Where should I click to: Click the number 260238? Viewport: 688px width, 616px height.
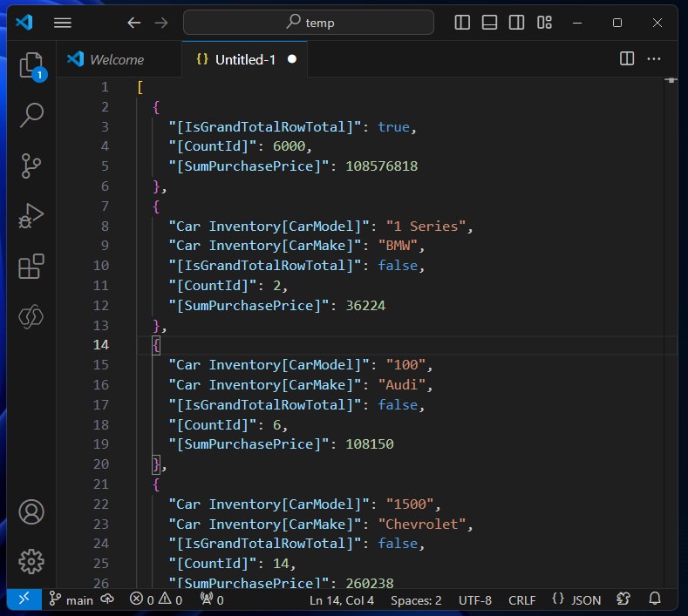tap(370, 583)
